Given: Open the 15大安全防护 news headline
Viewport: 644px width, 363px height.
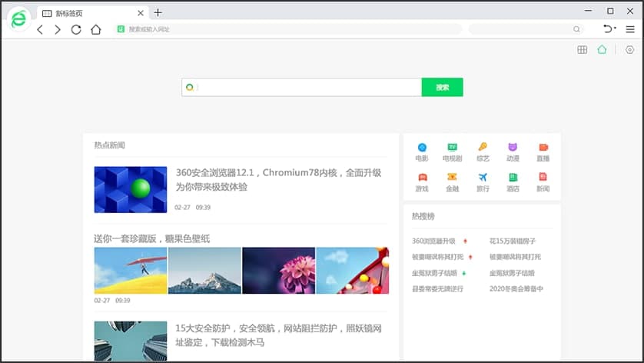Looking at the screenshot, I should click(x=278, y=335).
